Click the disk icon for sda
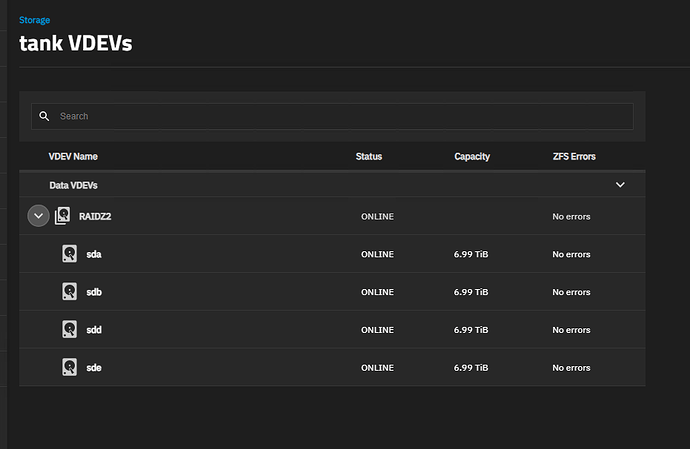 click(70, 254)
